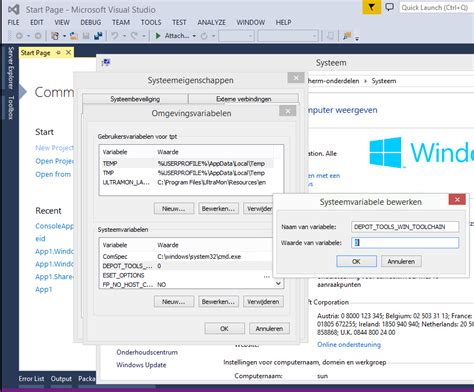Click Bewerken under Systeemvariabelen
The width and height of the screenshot is (474, 392).
pyautogui.click(x=218, y=302)
